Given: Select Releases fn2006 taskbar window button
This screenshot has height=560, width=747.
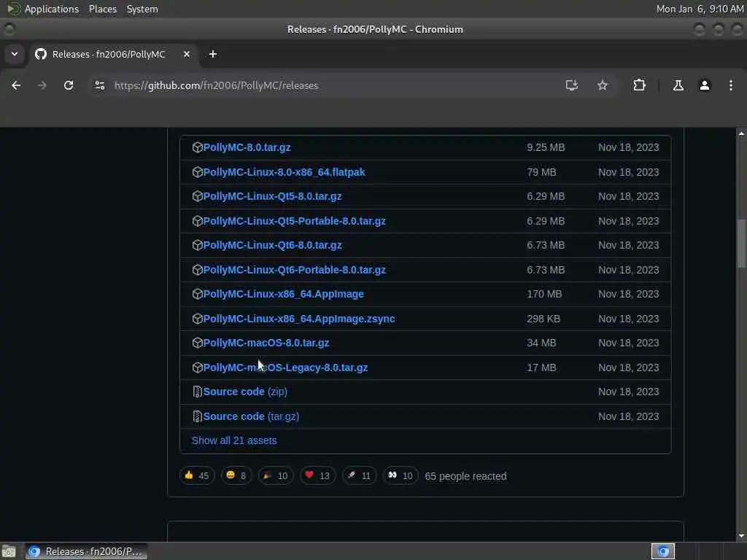Looking at the screenshot, I should [x=86, y=551].
